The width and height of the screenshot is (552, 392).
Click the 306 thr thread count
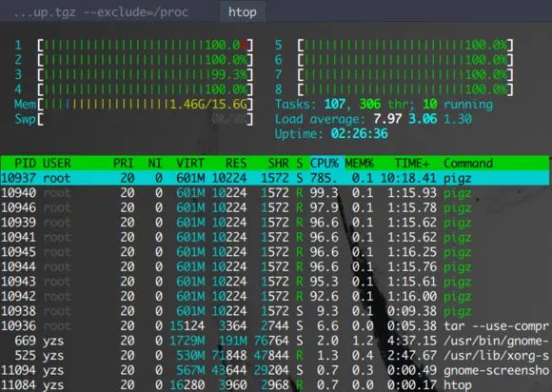pyautogui.click(x=384, y=104)
